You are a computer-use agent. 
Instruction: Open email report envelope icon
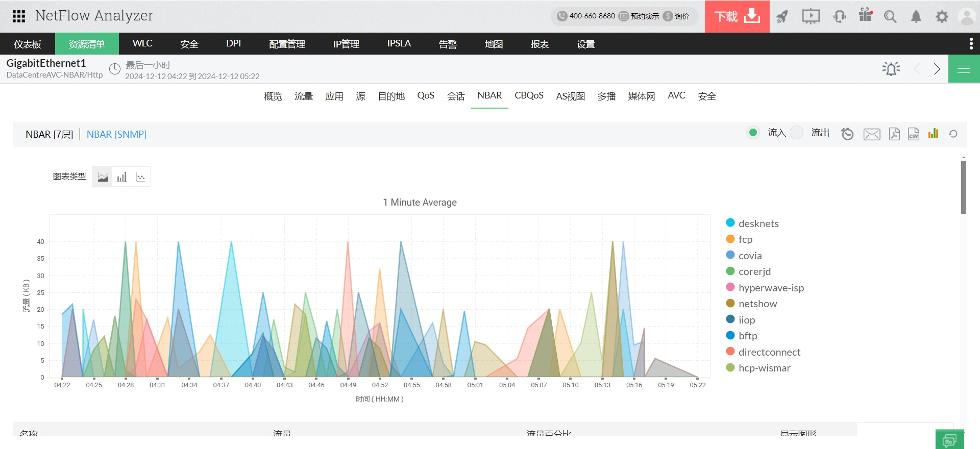click(871, 134)
